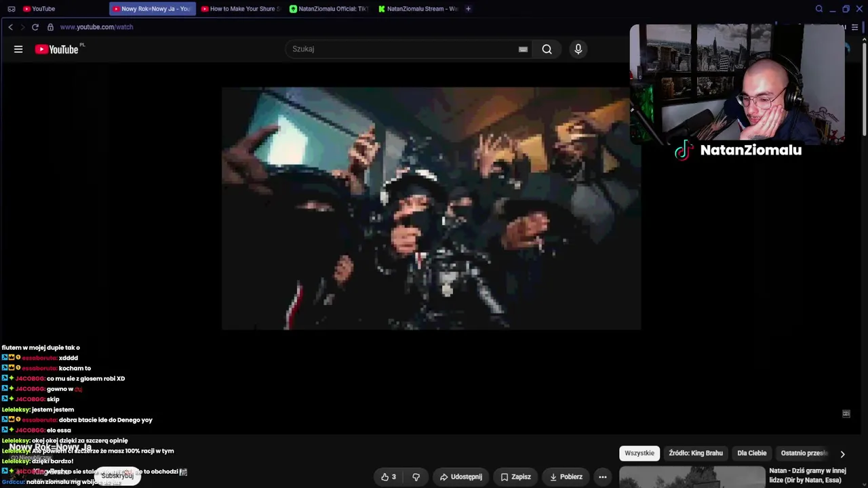868x488 pixels.
Task: Go forward with browser forward arrow
Action: click(x=22, y=27)
